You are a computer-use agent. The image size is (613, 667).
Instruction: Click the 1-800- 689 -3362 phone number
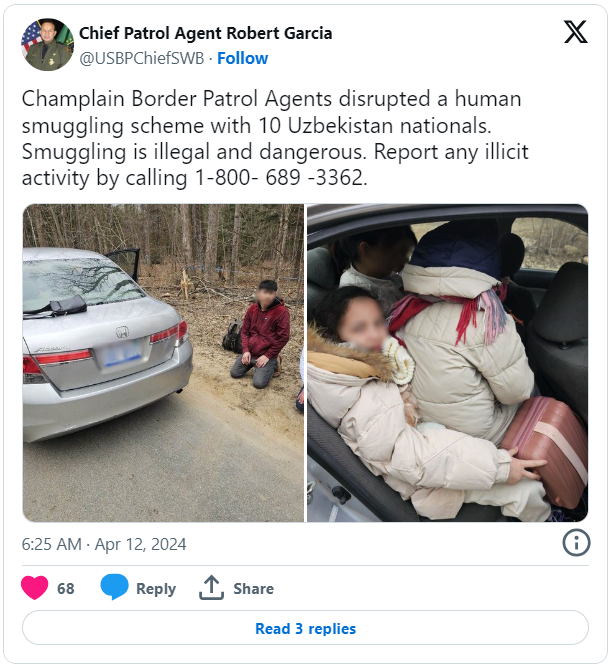(x=281, y=178)
